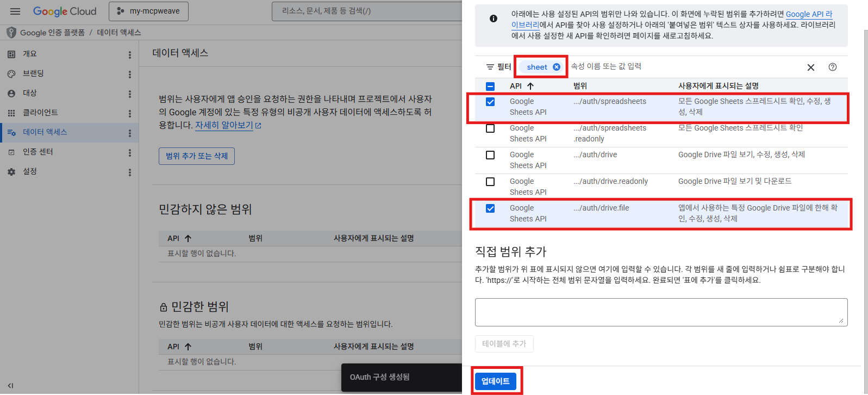Click the 개요 overview icon
The image size is (868, 395).
click(11, 54)
